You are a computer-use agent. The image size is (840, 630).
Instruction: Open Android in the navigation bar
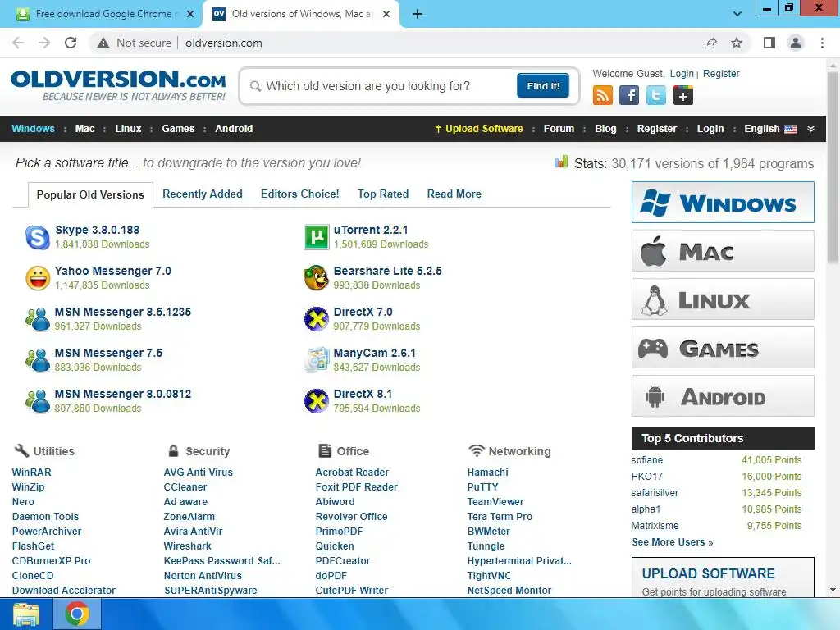pyautogui.click(x=234, y=129)
